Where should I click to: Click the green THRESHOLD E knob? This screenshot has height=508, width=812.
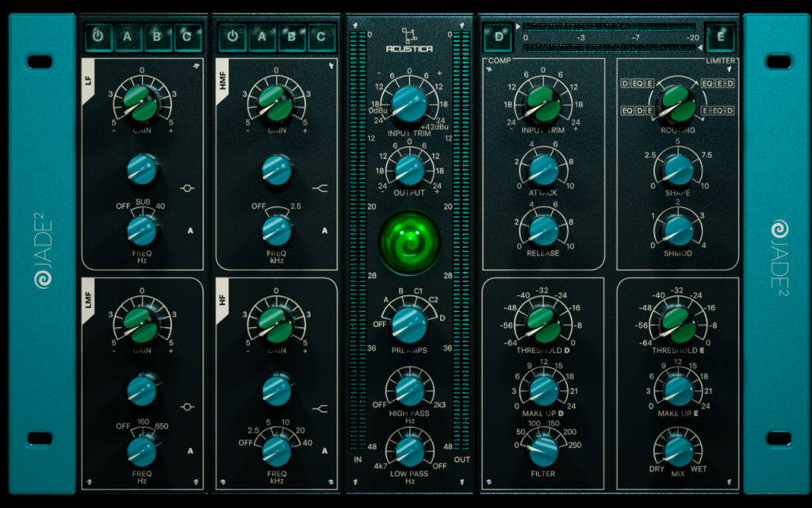pos(678,325)
